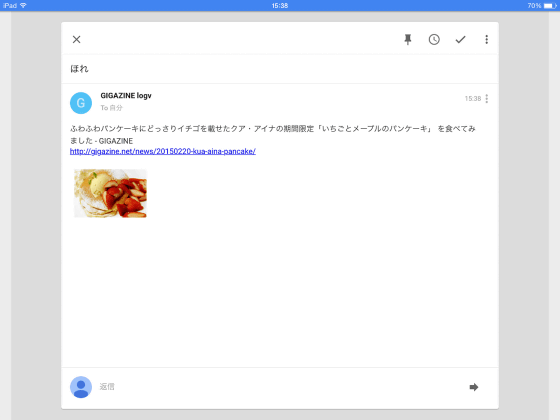Open the gigazine.net kua-aina-pancake link
The image size is (560, 420).
pyautogui.click(x=163, y=151)
